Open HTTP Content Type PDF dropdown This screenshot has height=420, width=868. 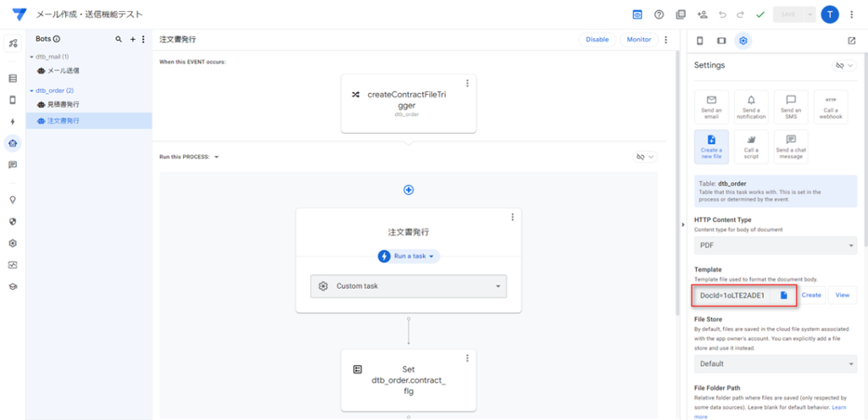pyautogui.click(x=775, y=245)
